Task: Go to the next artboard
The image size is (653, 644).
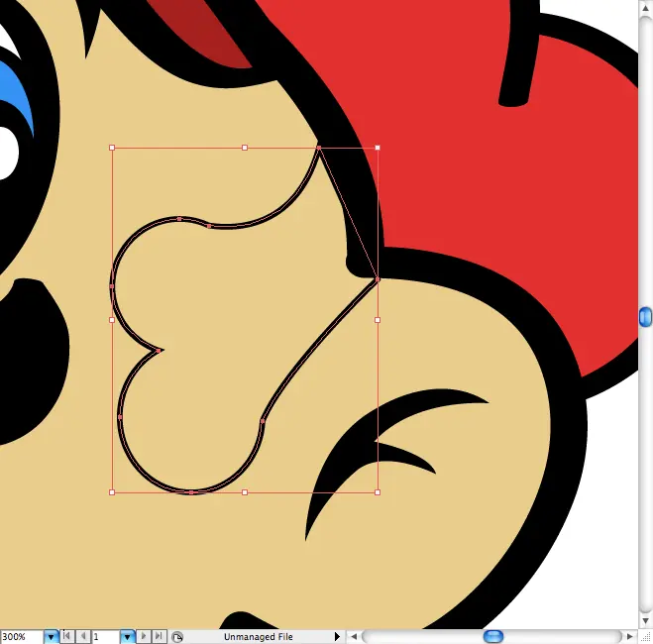Action: pyautogui.click(x=145, y=637)
